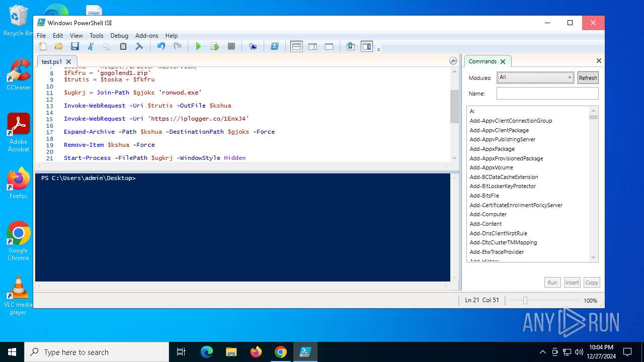Select Add-BitLockerKeyProtector in the list

pos(503,186)
